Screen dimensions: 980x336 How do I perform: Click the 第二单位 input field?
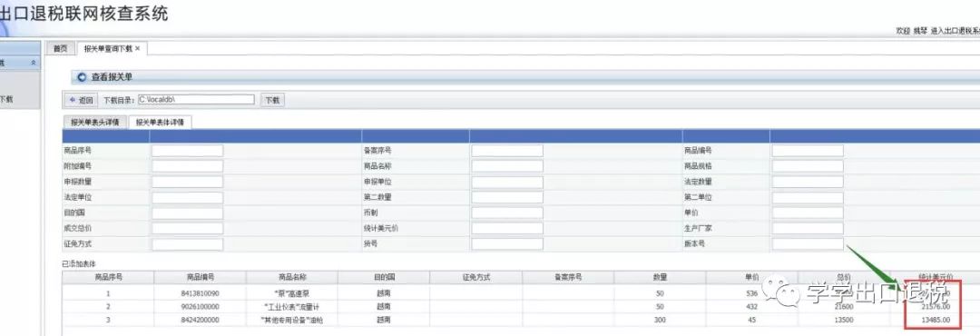(x=808, y=197)
